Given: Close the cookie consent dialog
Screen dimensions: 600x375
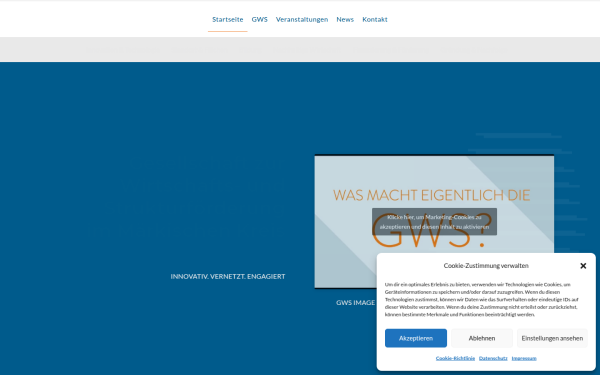Looking at the screenshot, I should (583, 266).
